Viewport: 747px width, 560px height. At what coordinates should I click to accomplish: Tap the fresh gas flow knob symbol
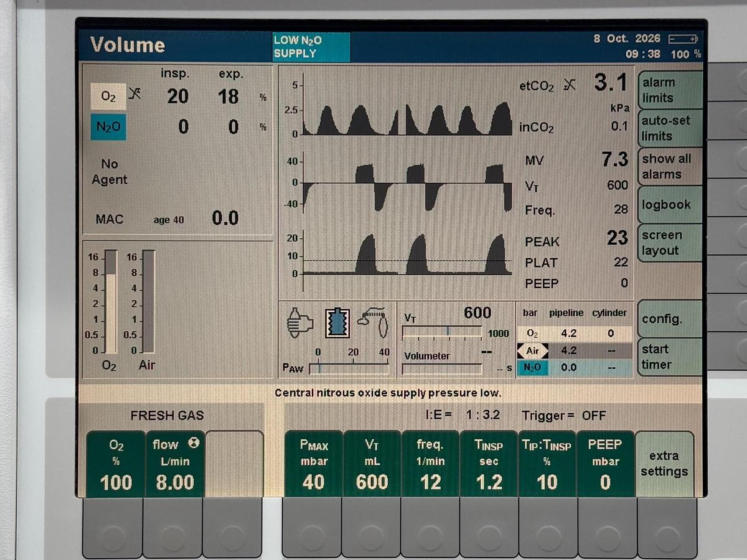tap(194, 442)
